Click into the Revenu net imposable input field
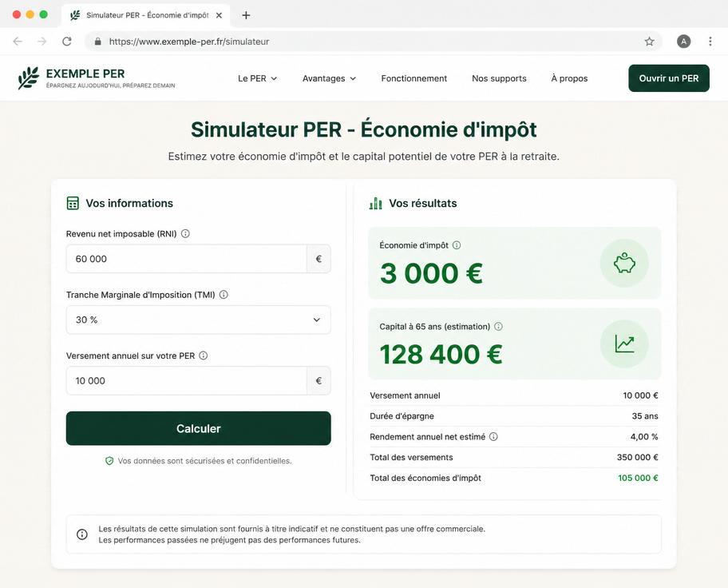This screenshot has height=588, width=728. click(x=187, y=259)
